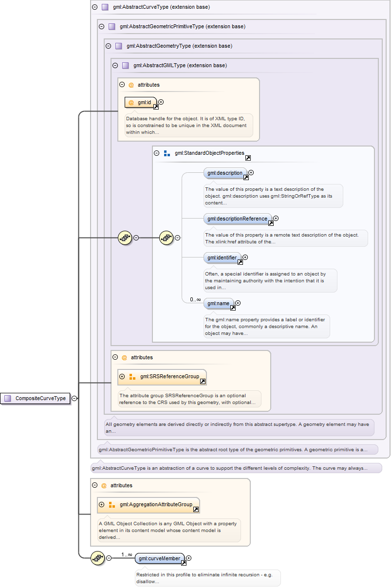Expand the gml:descriptionReference element
Screen dimensions: 391x588
pyautogui.click(x=276, y=219)
